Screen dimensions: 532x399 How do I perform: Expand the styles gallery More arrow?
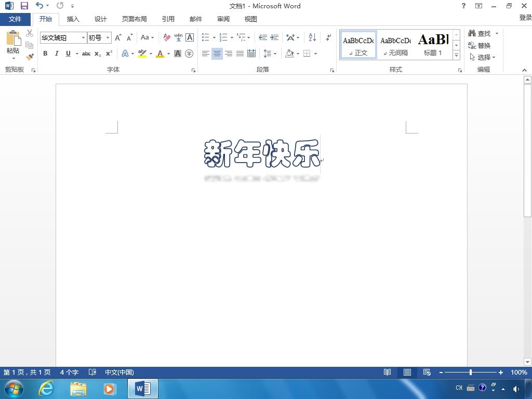click(456, 55)
